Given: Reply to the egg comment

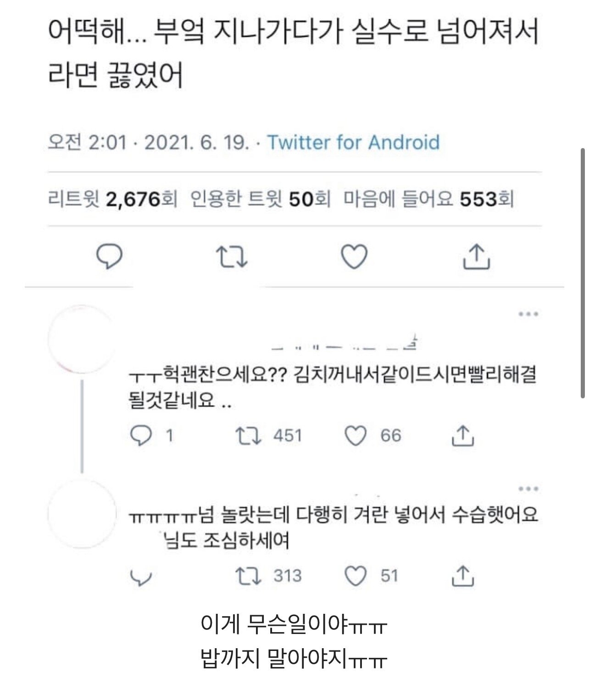Looking at the screenshot, I should [141, 576].
